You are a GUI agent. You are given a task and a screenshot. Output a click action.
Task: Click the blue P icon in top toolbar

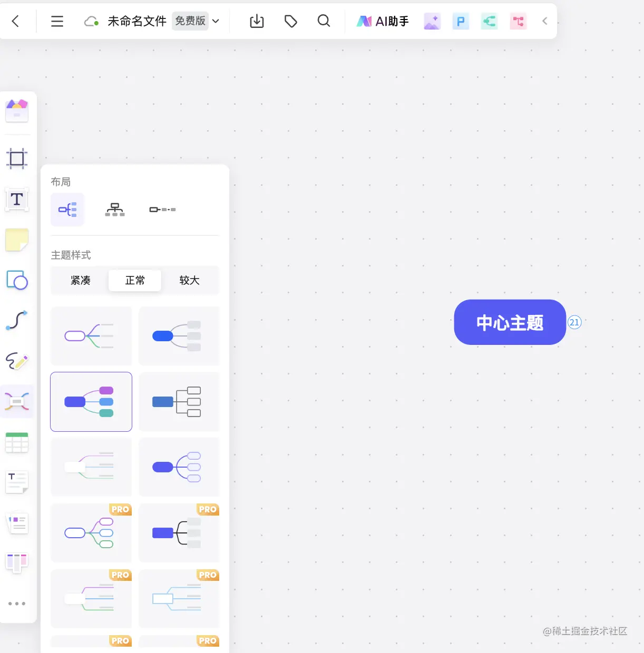[x=461, y=21]
